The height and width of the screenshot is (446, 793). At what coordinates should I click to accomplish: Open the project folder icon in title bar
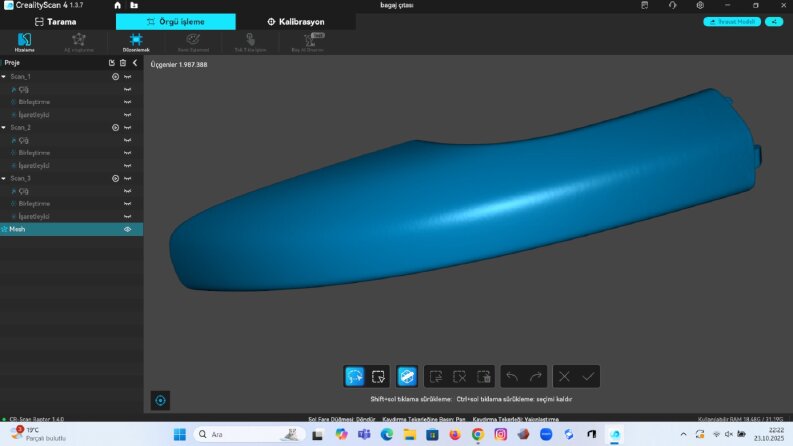[x=134, y=5]
